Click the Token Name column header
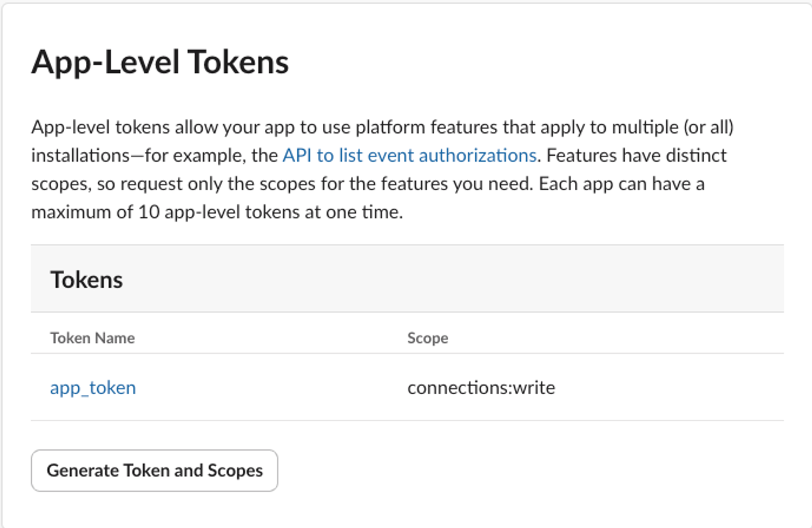This screenshot has height=528, width=812. pyautogui.click(x=92, y=338)
